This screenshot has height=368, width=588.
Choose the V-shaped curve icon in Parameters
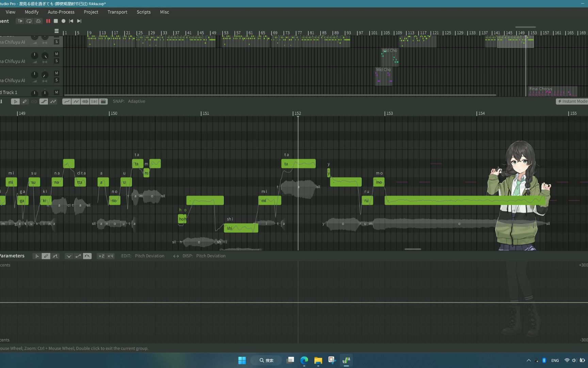click(x=69, y=256)
